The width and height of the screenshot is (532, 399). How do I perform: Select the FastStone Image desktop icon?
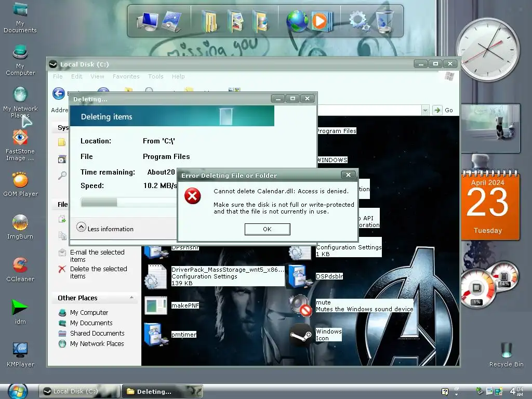(20, 145)
